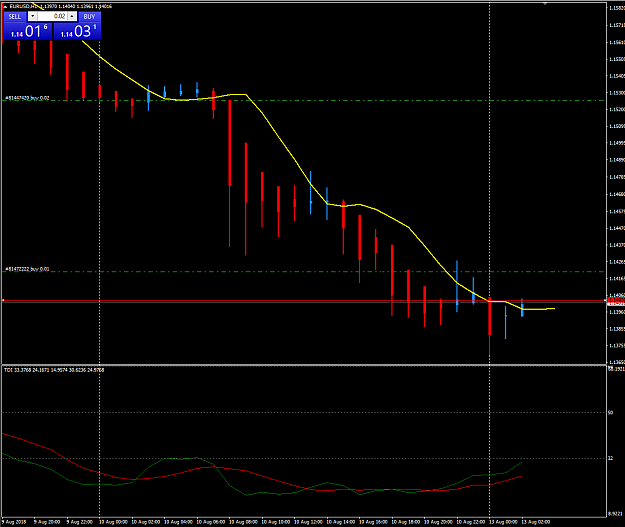Decrease lot volume with the down arrow

pyautogui.click(x=33, y=16)
